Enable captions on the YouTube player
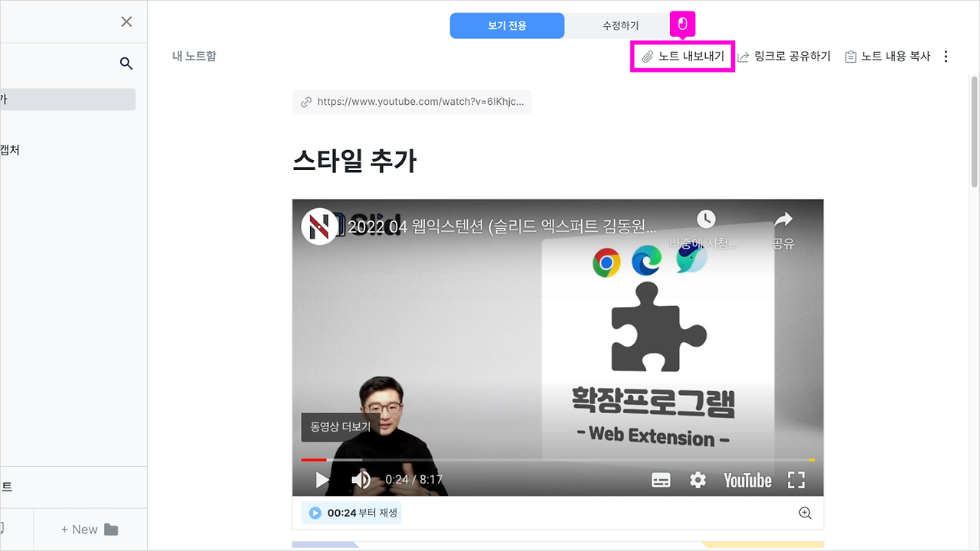 click(x=660, y=481)
